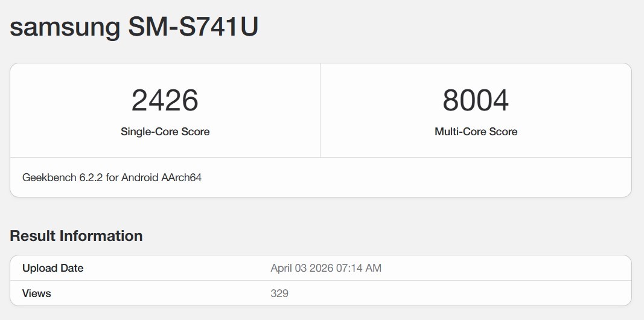
Task: Click the "AArch64" architecture text
Action: tap(182, 178)
